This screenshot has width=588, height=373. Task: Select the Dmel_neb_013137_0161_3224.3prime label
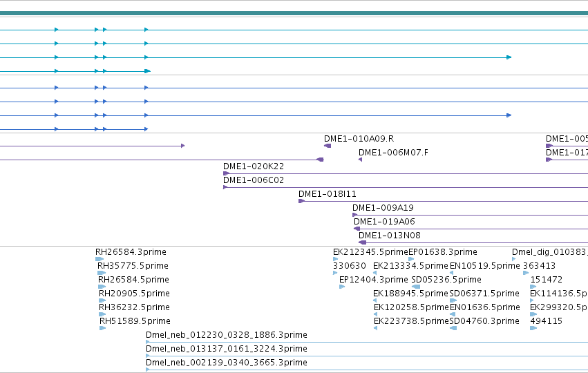227,350
